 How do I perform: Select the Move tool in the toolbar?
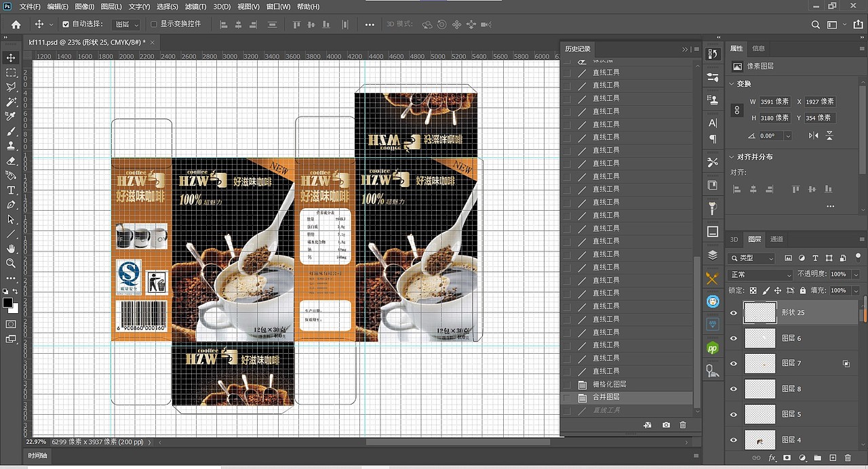[11, 58]
